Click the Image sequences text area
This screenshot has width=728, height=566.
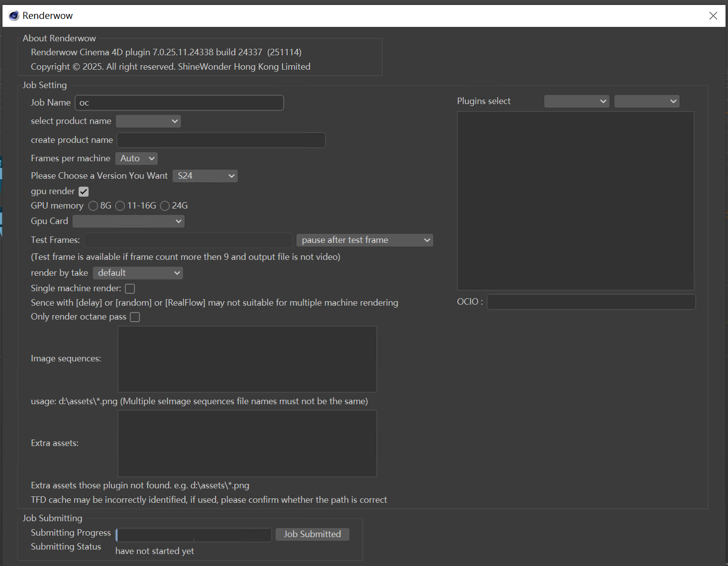click(x=247, y=359)
